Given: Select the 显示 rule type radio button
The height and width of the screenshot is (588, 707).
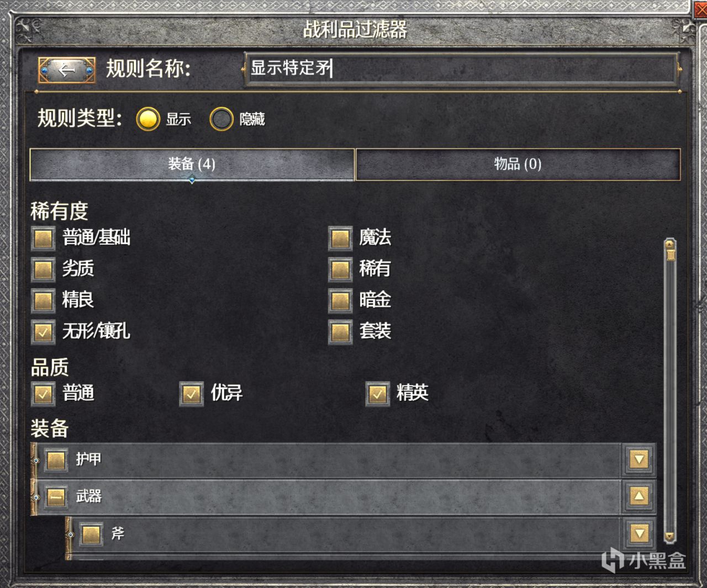Looking at the screenshot, I should pos(148,119).
